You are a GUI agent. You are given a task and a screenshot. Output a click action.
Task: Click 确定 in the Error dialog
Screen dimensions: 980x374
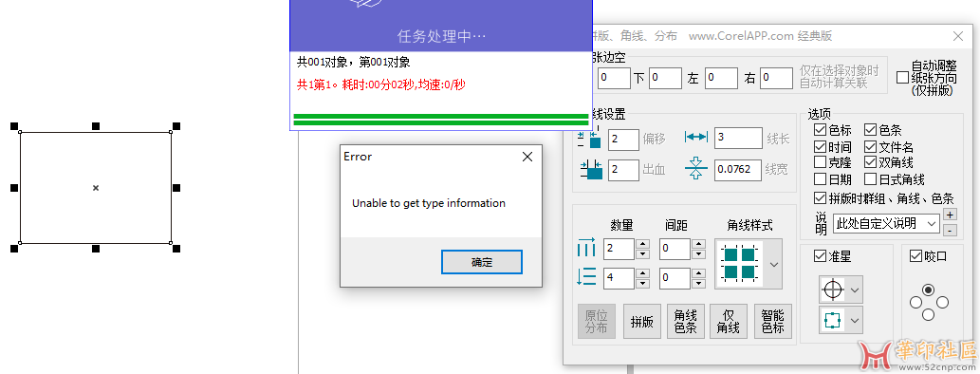point(481,262)
